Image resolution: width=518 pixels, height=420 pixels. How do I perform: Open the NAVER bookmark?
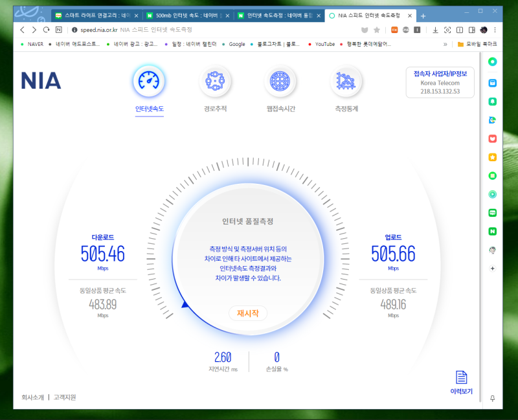[x=32, y=44]
